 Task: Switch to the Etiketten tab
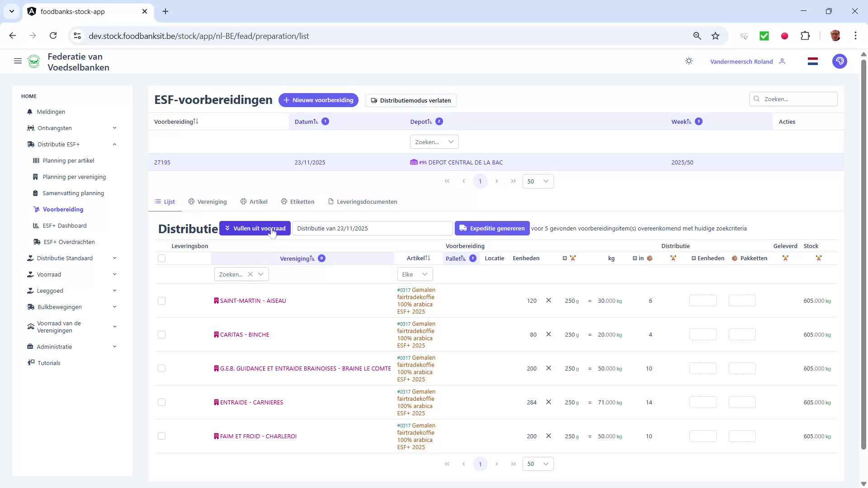[x=297, y=202]
